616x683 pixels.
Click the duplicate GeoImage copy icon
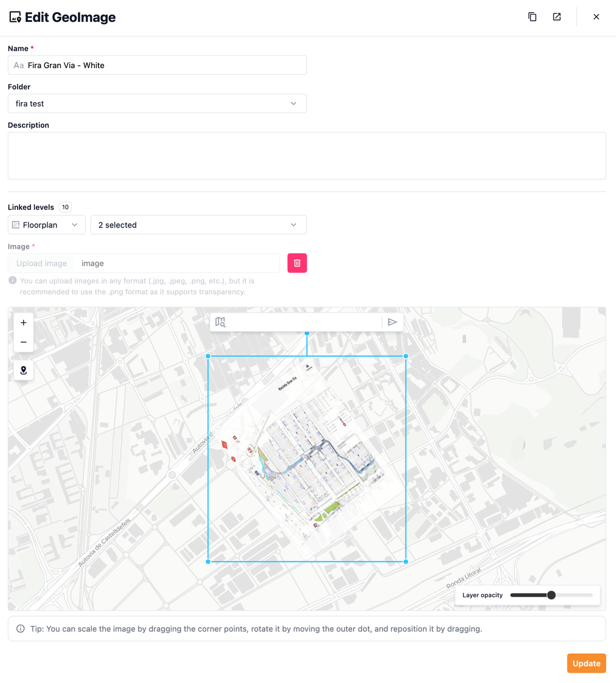(532, 17)
